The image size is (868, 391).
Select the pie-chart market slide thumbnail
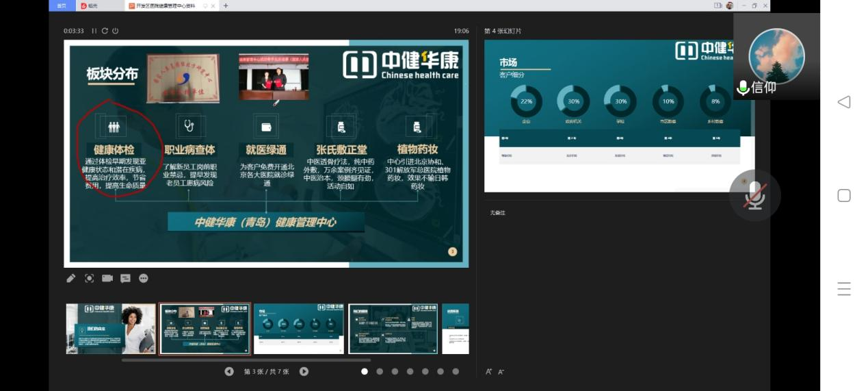[x=299, y=329]
